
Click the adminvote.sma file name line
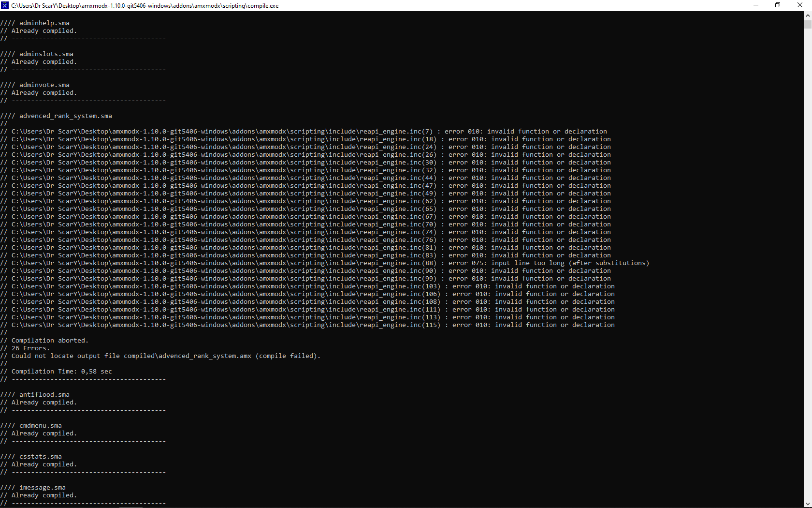tap(44, 85)
